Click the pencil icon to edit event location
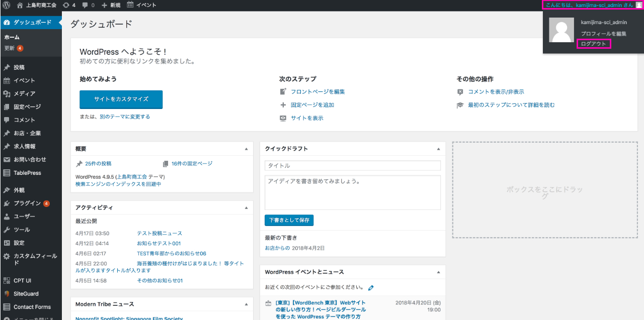The image size is (644, 320). [371, 288]
